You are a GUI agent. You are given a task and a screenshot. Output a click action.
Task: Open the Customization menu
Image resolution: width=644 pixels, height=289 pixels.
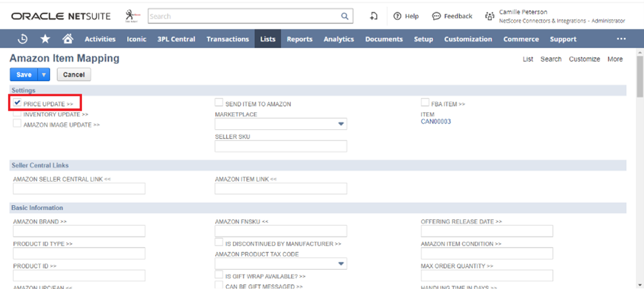click(468, 39)
